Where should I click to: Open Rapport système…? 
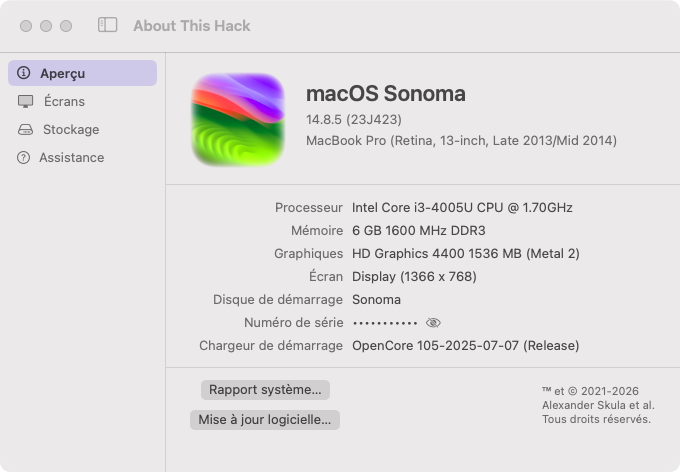265,390
